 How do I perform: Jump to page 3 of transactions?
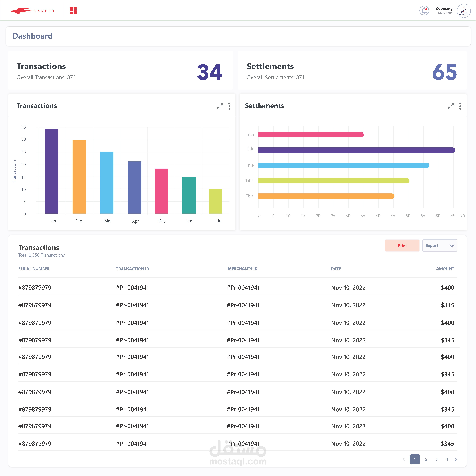[x=437, y=459]
